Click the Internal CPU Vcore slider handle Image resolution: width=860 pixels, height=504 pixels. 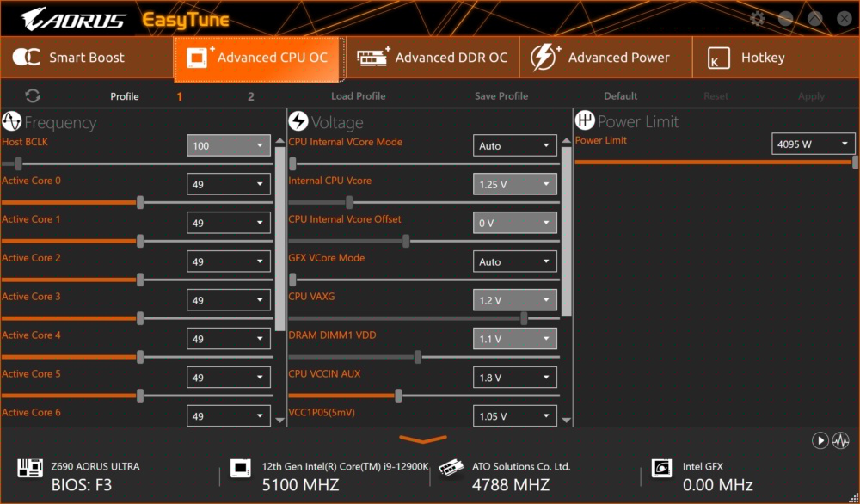tap(349, 202)
